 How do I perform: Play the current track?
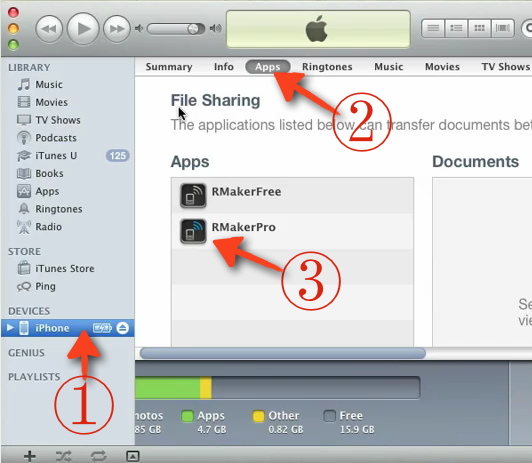coord(83,29)
